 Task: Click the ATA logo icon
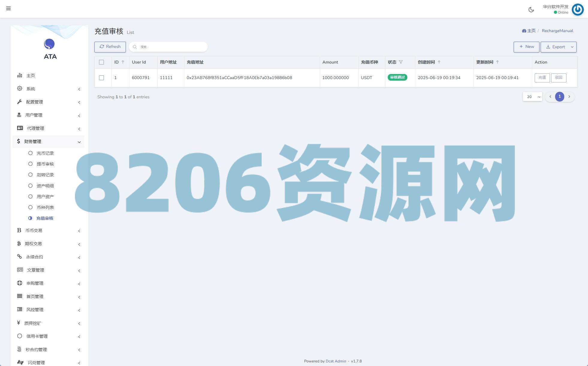point(49,44)
